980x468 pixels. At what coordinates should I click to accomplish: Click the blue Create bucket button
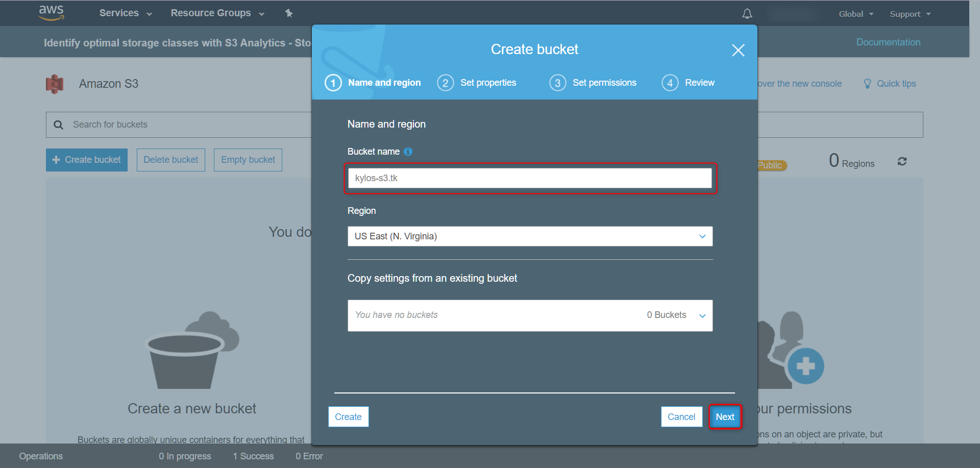pos(87,160)
